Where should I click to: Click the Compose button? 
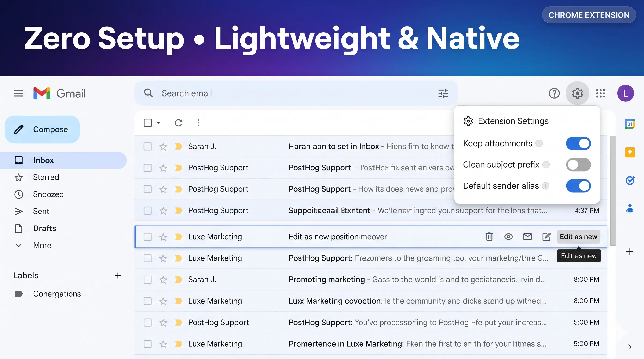(42, 129)
